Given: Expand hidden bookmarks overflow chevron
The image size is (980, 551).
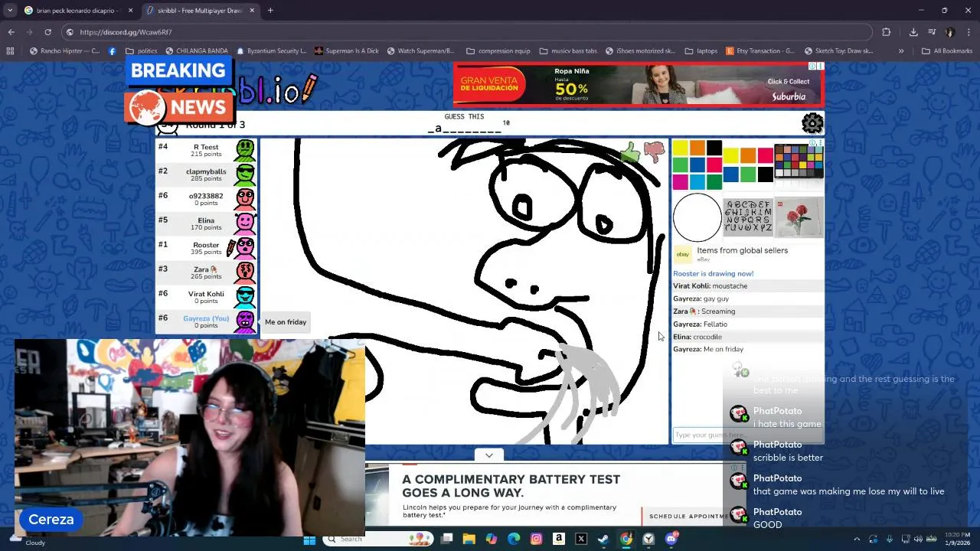Looking at the screenshot, I should [x=901, y=51].
